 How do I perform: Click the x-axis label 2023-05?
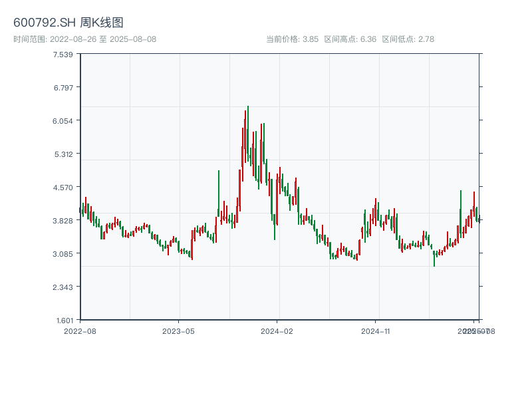click(x=178, y=331)
